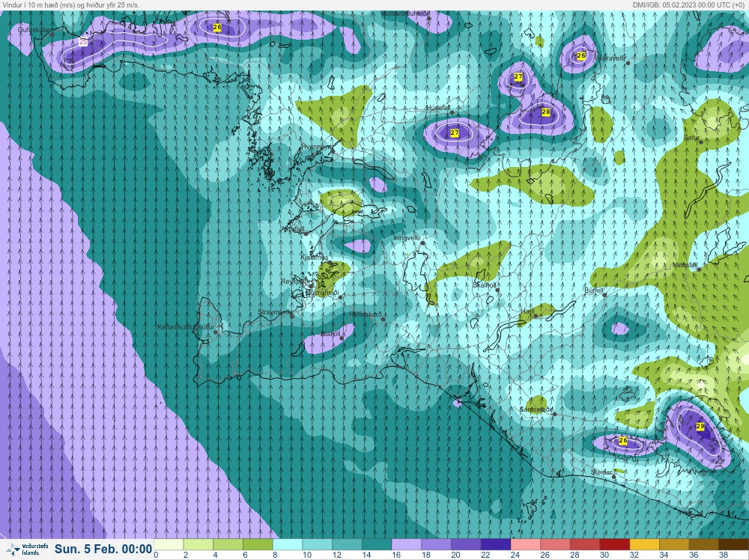
Task: Click the dark brown 38+ legend swatch
Action: click(734, 545)
